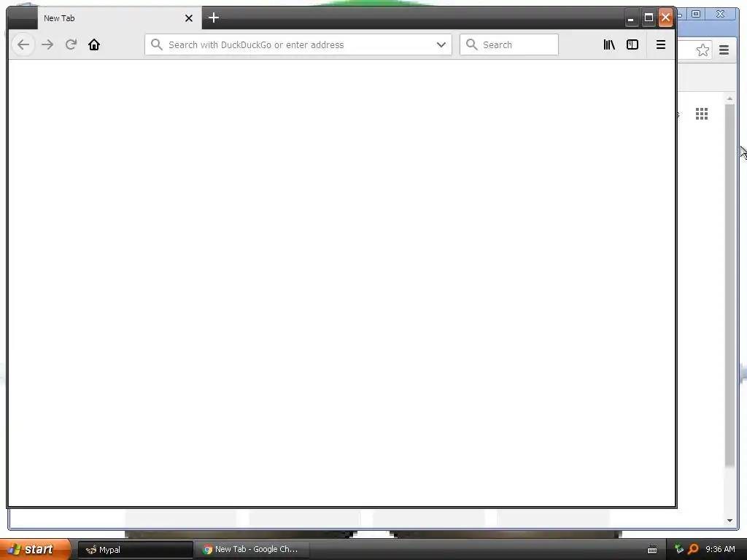Open the Windows start menu
Screen dimensions: 747x560
click(34, 550)
